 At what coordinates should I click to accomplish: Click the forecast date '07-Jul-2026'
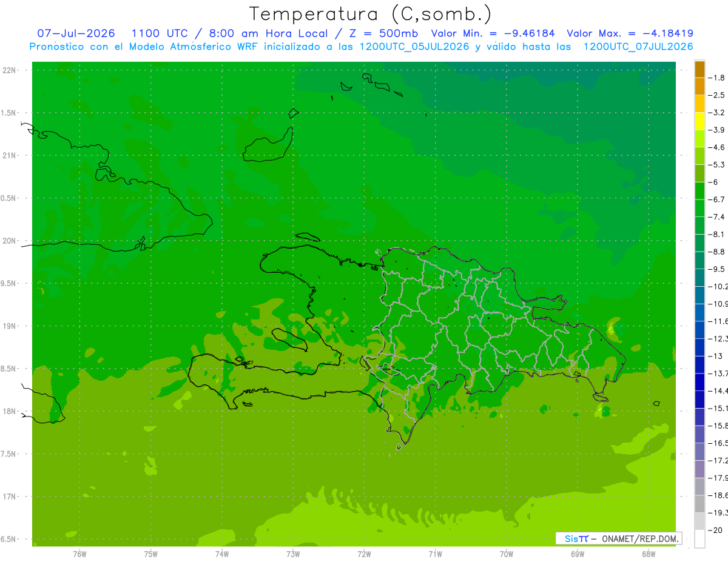click(76, 33)
